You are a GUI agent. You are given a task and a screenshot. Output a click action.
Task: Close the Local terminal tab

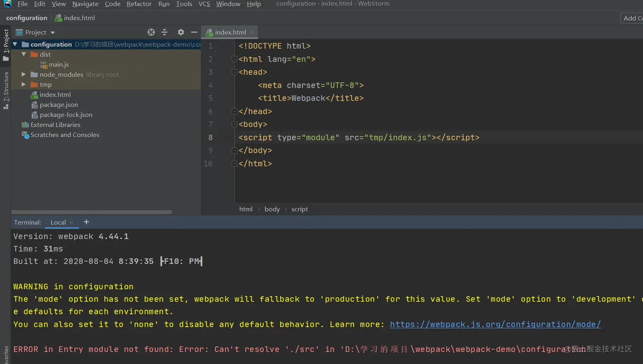71,223
